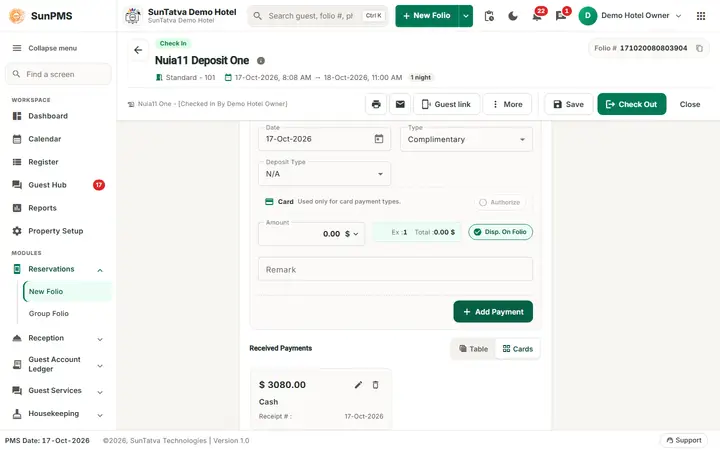720x450 pixels.
Task: Email the folio via envelope icon
Action: (x=400, y=104)
